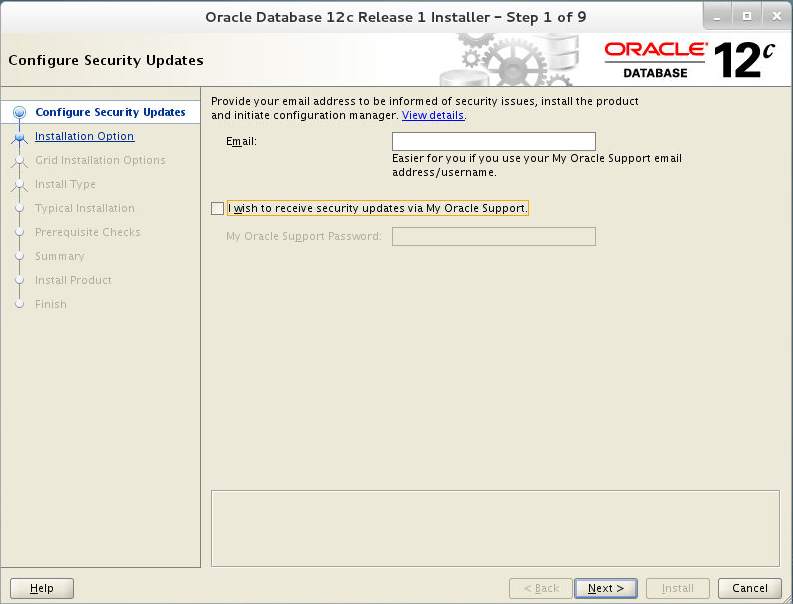Click the Summary step in sidebar
The image size is (793, 604).
[60, 256]
